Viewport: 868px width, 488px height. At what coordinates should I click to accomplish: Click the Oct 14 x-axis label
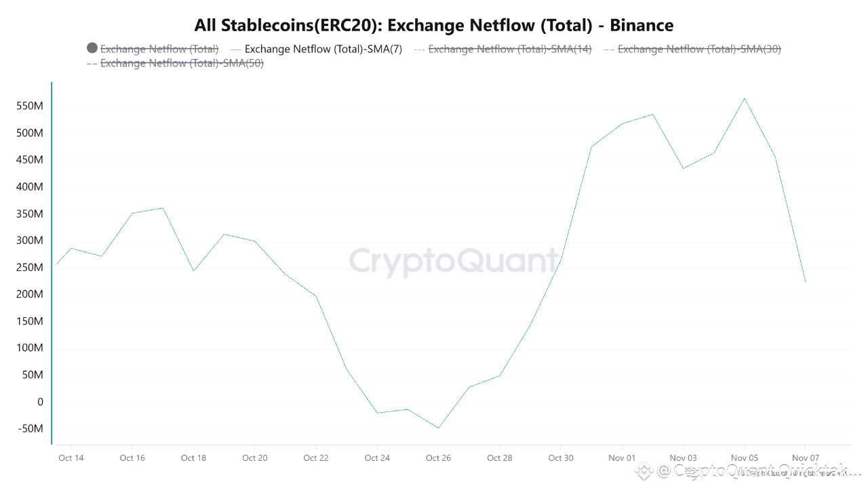tap(71, 458)
